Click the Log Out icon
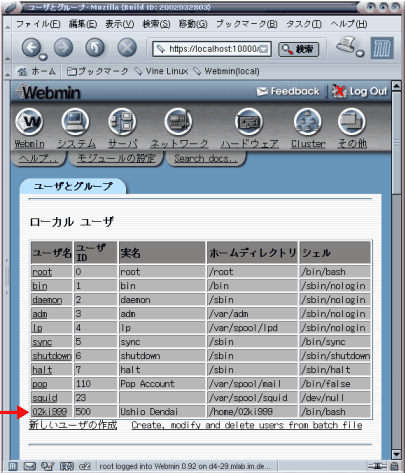The image size is (405, 473). tap(339, 91)
